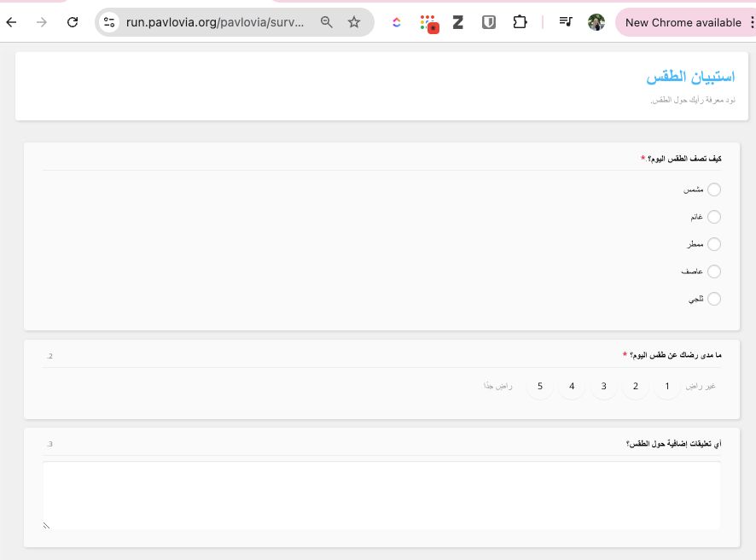
Task: Click the New Chrome available button
Action: tap(683, 23)
